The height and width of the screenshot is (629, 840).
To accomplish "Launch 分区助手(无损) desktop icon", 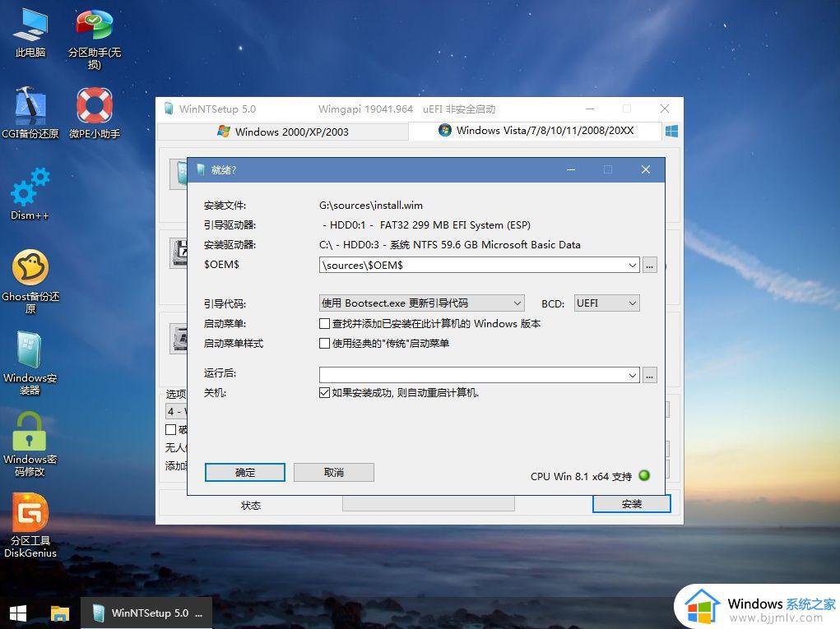I will [95, 39].
